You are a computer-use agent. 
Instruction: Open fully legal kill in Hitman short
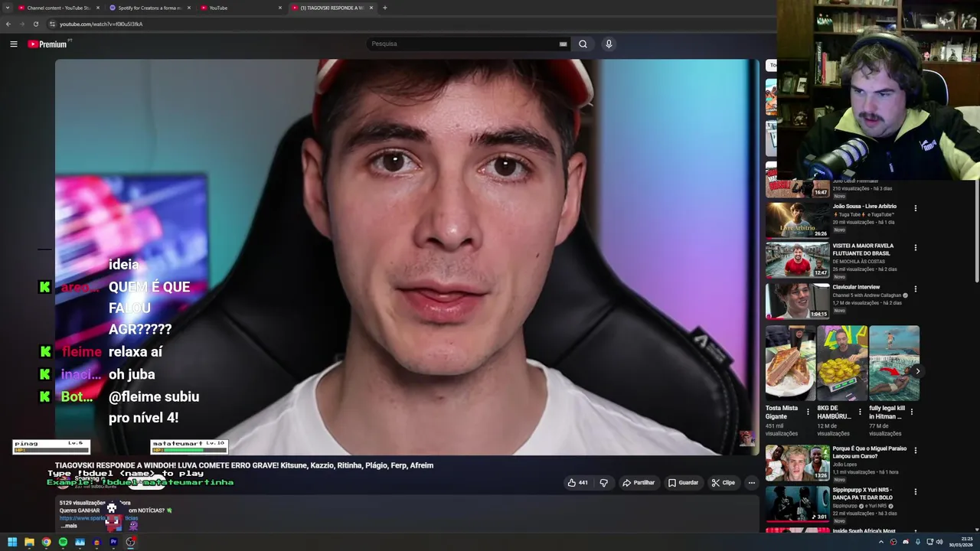pyautogui.click(x=894, y=364)
